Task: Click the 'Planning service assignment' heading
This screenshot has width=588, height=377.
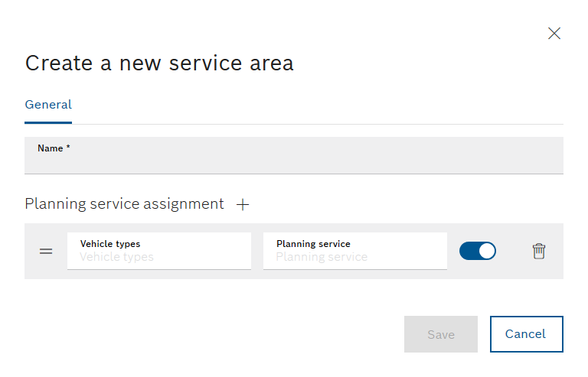Action: (124, 204)
